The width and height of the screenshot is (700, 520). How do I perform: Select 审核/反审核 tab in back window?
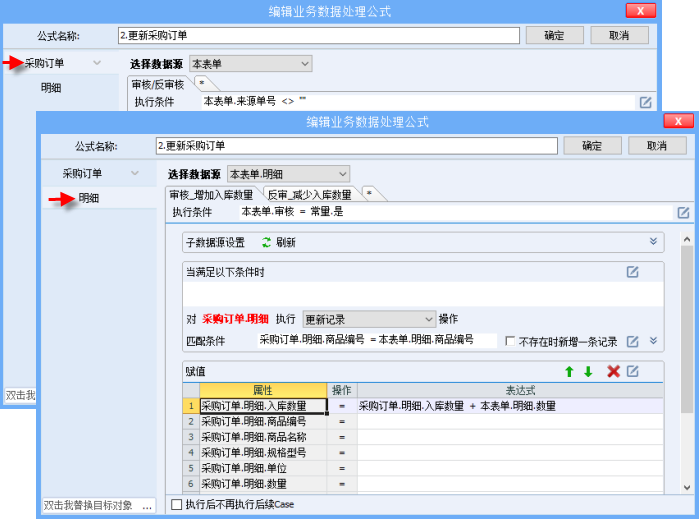(158, 84)
